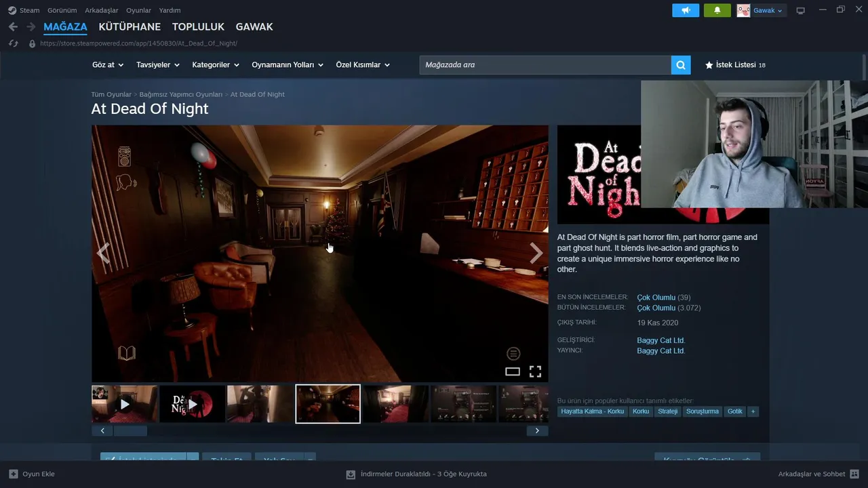The image size is (868, 488).
Task: Click the At Dead Of Night breadcrumb
Action: point(258,94)
